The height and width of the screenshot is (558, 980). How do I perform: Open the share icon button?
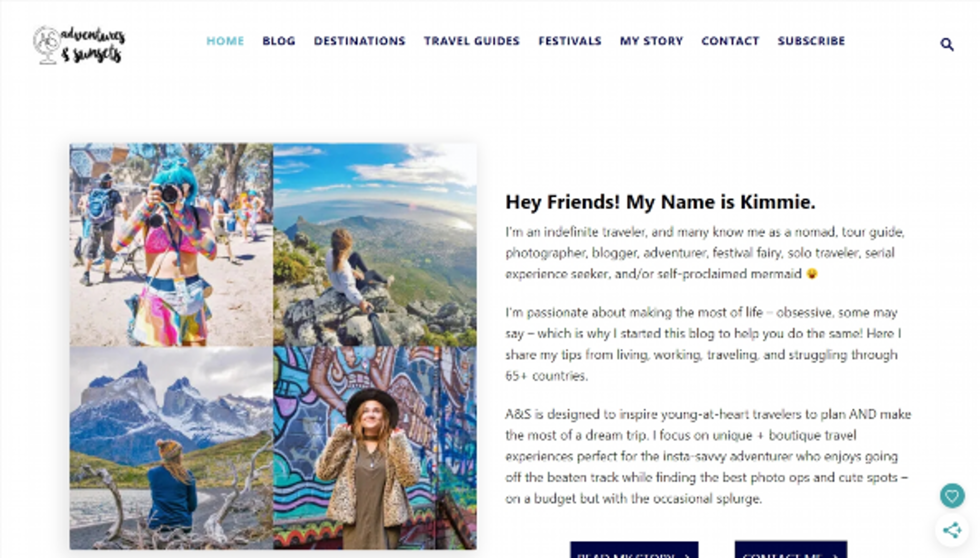pyautogui.click(x=952, y=530)
